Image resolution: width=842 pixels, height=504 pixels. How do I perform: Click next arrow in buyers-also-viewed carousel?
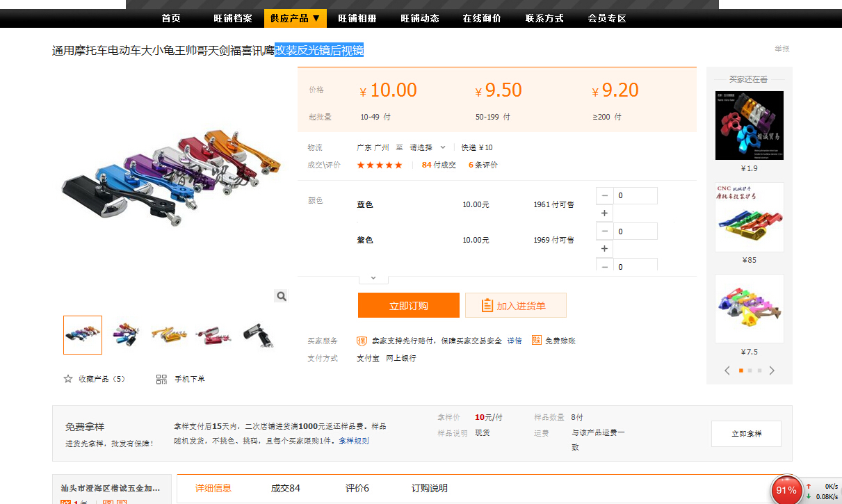click(772, 371)
